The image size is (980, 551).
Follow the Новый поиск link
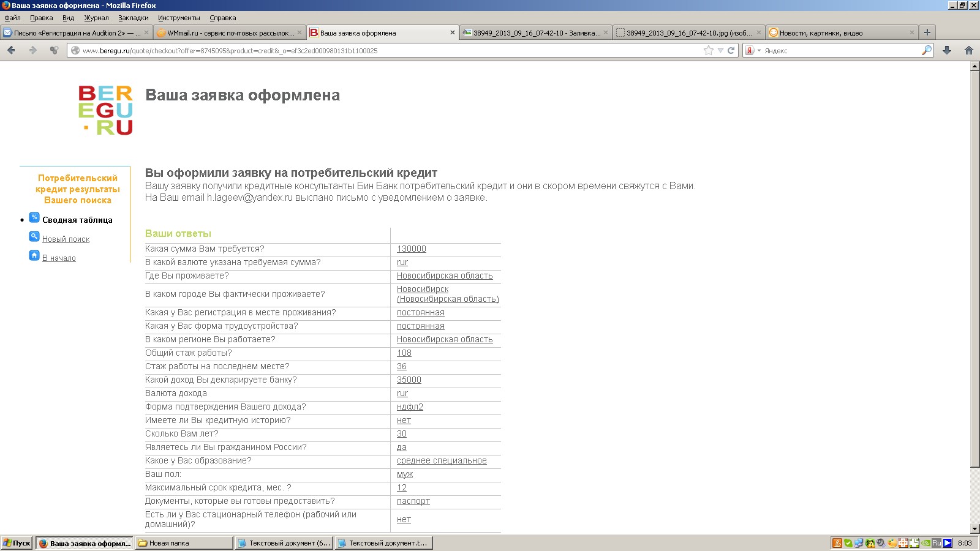(66, 239)
